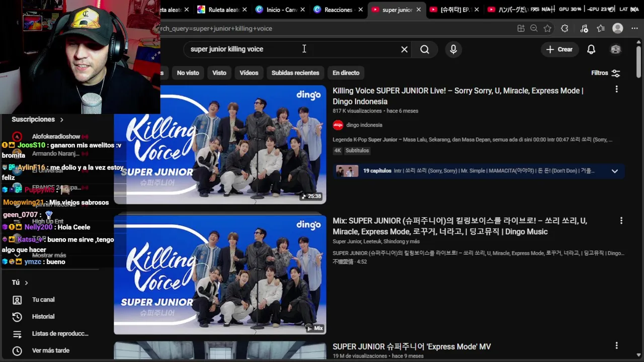Play the Mix Killing Voice thumbnail
Image resolution: width=644 pixels, height=362 pixels.
coord(220,275)
